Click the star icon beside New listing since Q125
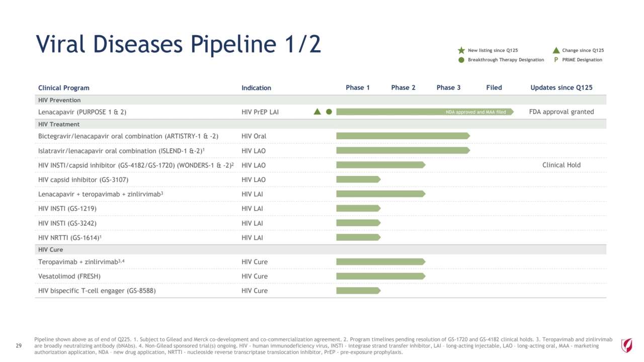Screen dimensions: 644x362 (461, 50)
